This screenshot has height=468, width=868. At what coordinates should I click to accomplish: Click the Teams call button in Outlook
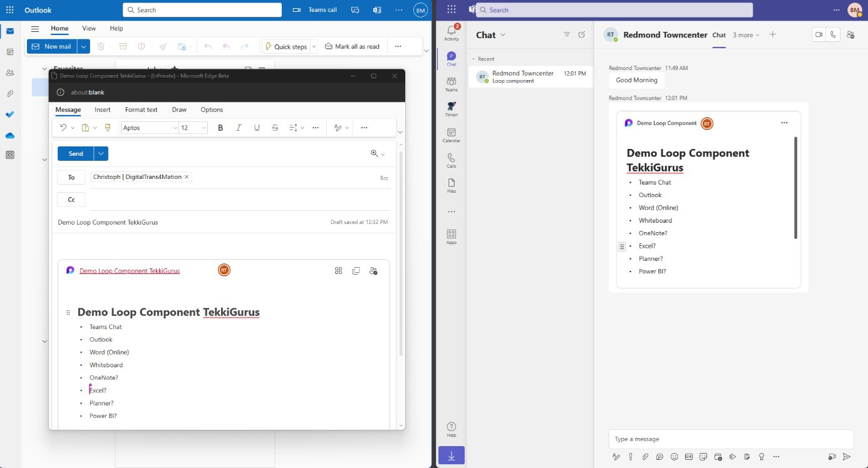point(315,10)
